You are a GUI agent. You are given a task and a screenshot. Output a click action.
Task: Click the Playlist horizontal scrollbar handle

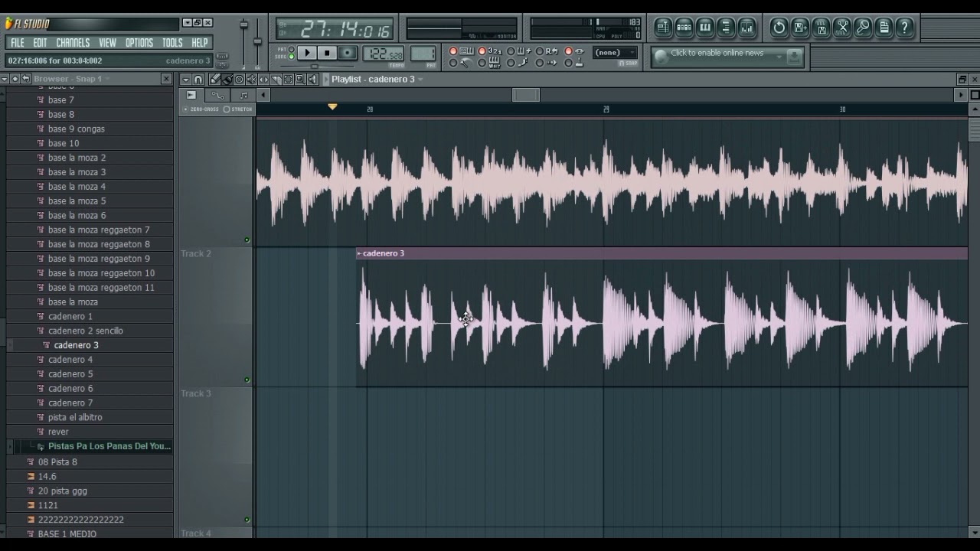(x=525, y=95)
